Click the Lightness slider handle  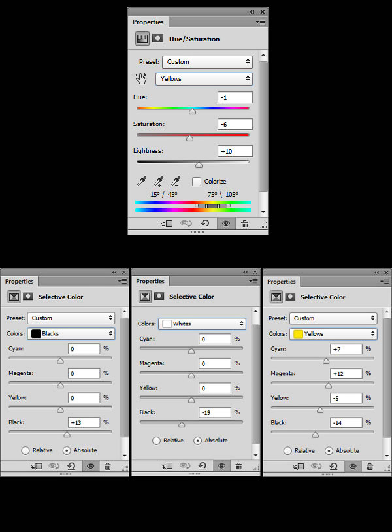click(199, 165)
